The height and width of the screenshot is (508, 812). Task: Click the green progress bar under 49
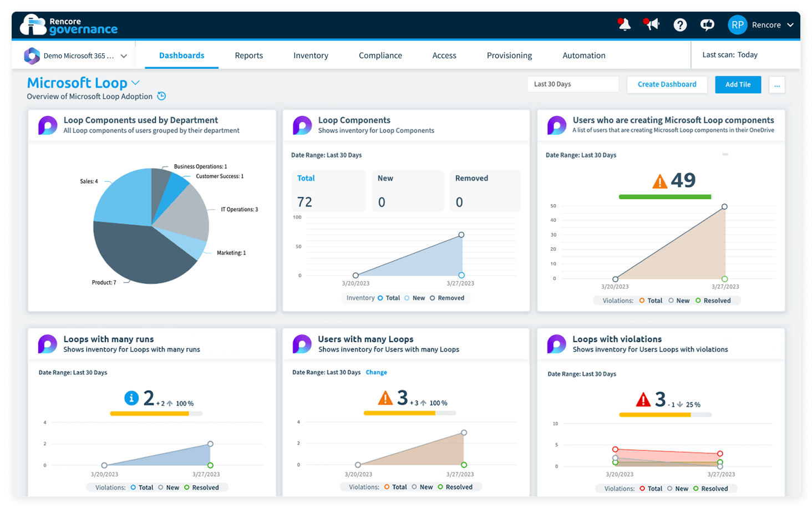pos(665,197)
